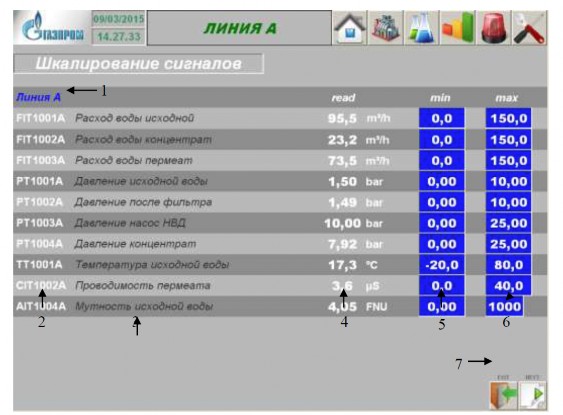Edit the FIT1001A max value 150,0
The width and height of the screenshot is (563, 415).
[508, 118]
